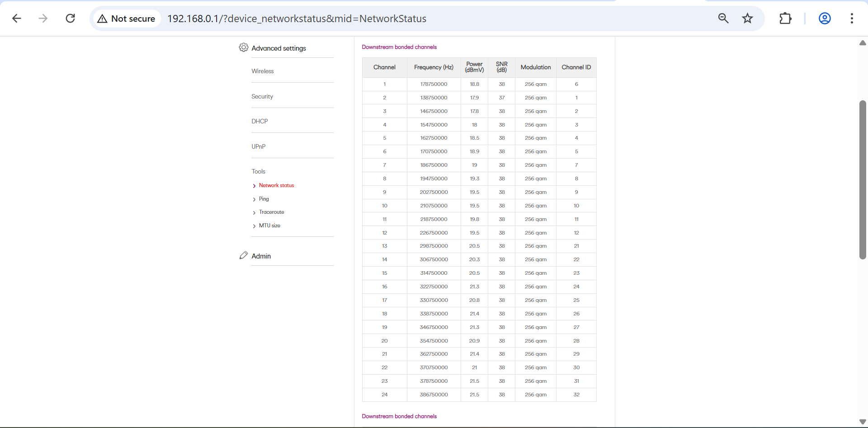The width and height of the screenshot is (868, 428).
Task: Bookmark this page with the star
Action: (x=747, y=19)
